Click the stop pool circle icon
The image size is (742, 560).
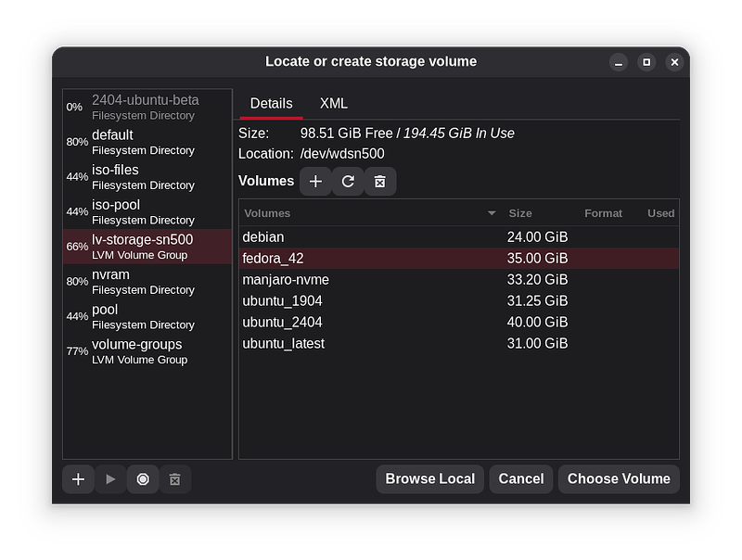(x=143, y=479)
